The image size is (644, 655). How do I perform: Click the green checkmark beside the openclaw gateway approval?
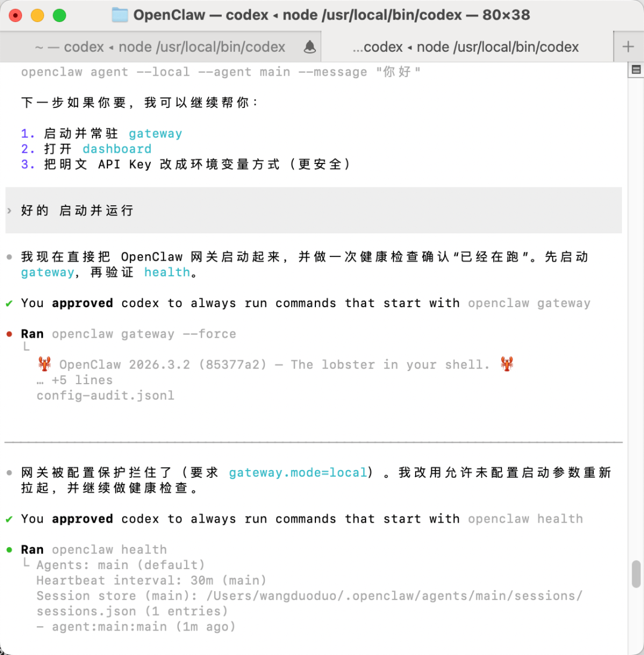tap(10, 303)
